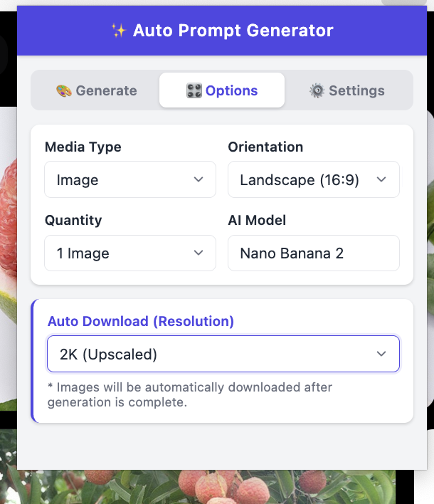Click the lychee image left of popup
Screen dimensions: 434x504
8,214
